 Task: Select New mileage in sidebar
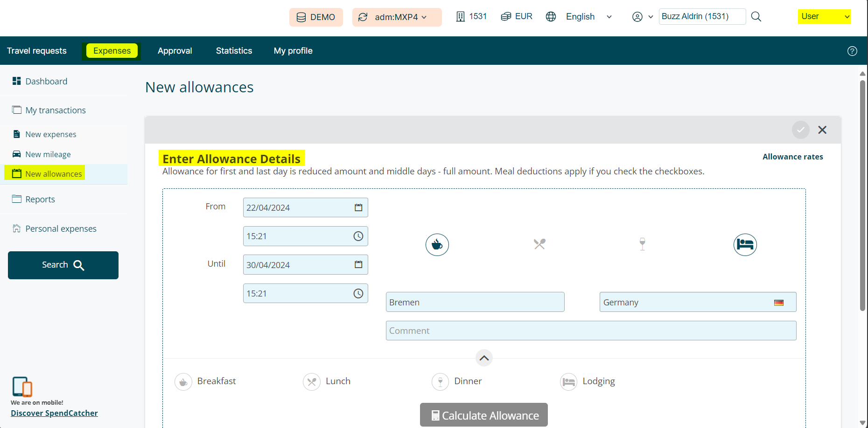coord(48,154)
